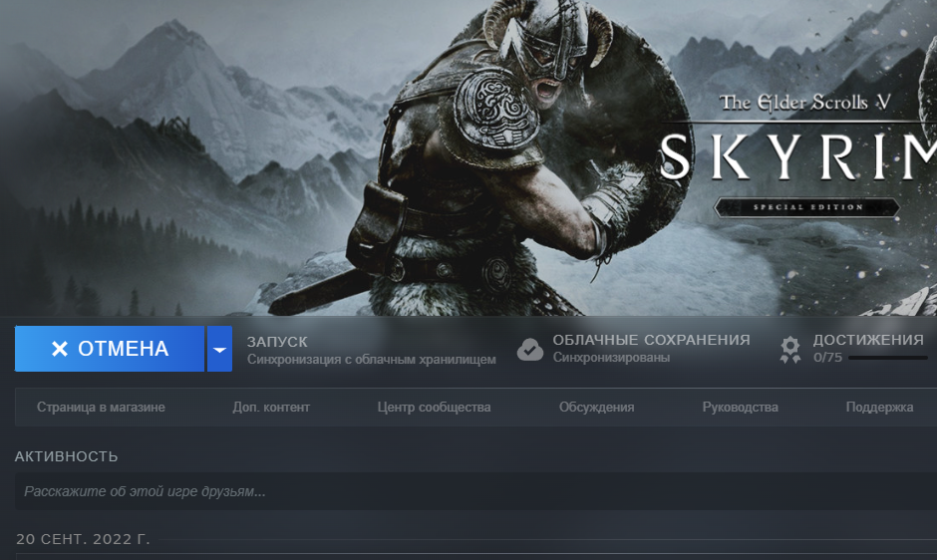Viewport: 937px width, 560px height.
Task: Click the achievements ribbon badge icon
Action: 790,350
